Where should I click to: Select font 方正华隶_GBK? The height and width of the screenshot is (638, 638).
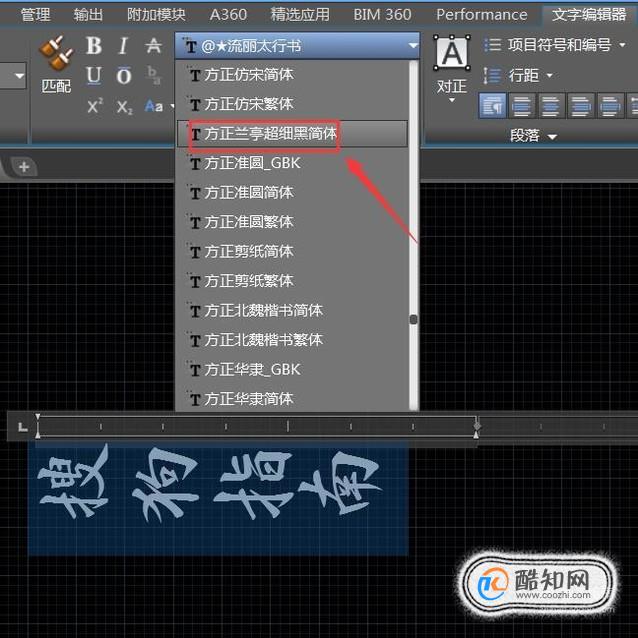pos(293,370)
